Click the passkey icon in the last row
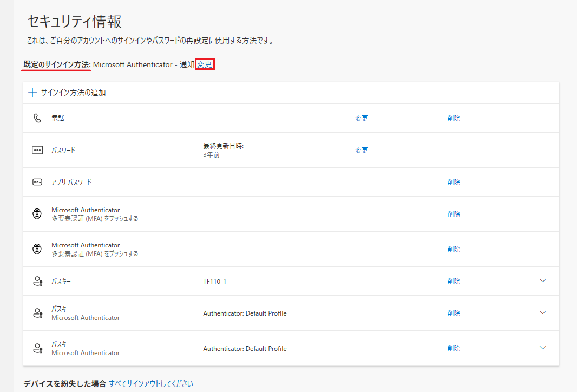This screenshot has width=577, height=392. 37,348
